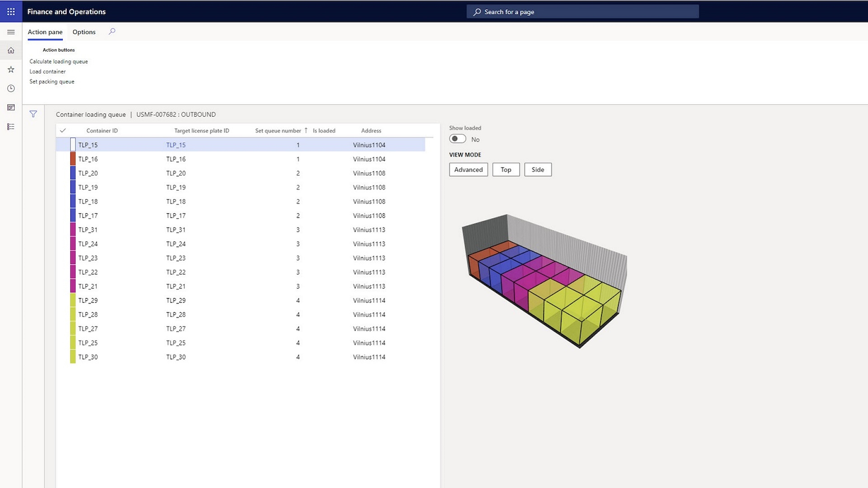Open the app launcher waffle icon
Screen dimensions: 868x488
(x=11, y=12)
